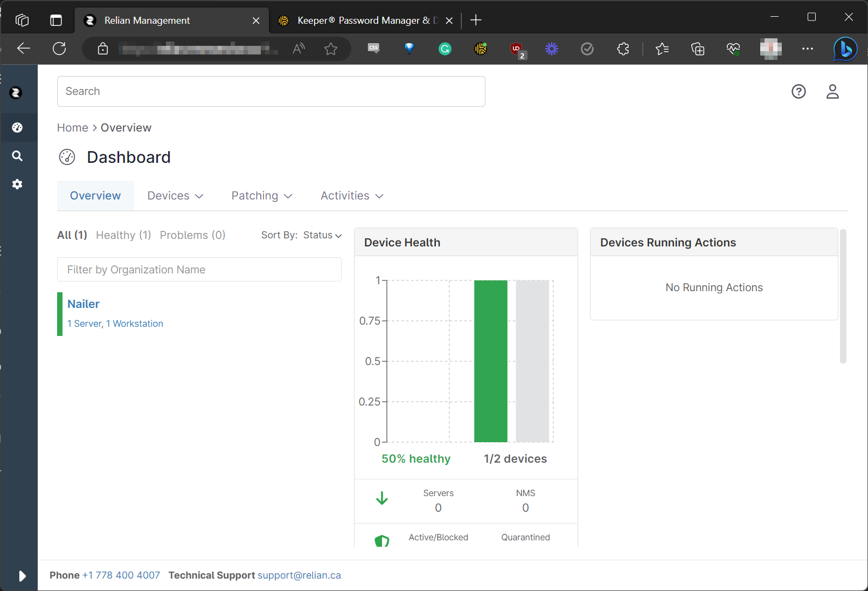Click the Dashboard title gauge icon
This screenshot has width=868, height=591.
(x=67, y=157)
